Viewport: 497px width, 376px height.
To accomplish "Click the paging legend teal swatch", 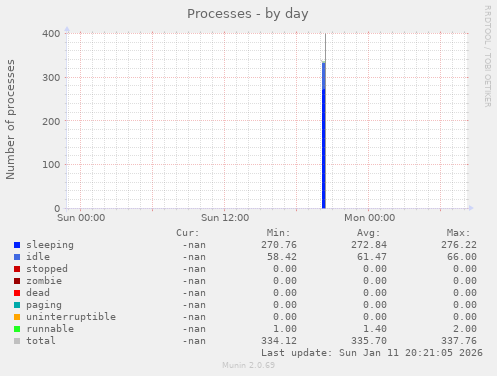I will 17,305.
